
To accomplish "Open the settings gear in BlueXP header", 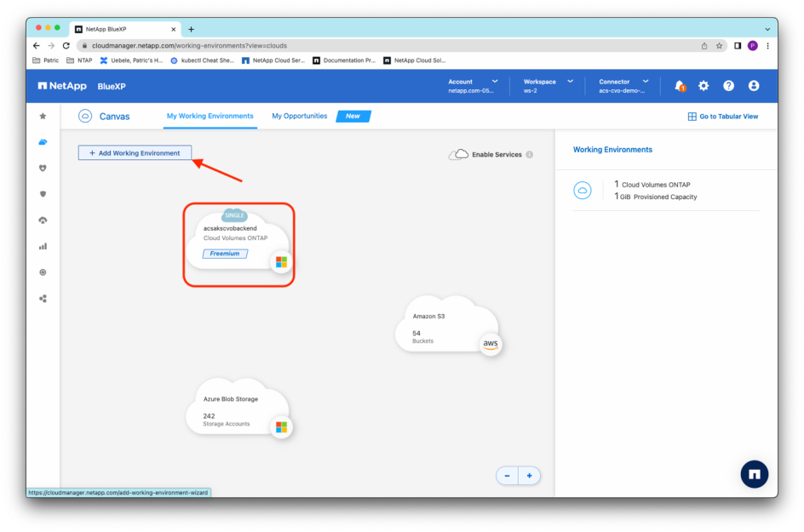I will pos(703,86).
